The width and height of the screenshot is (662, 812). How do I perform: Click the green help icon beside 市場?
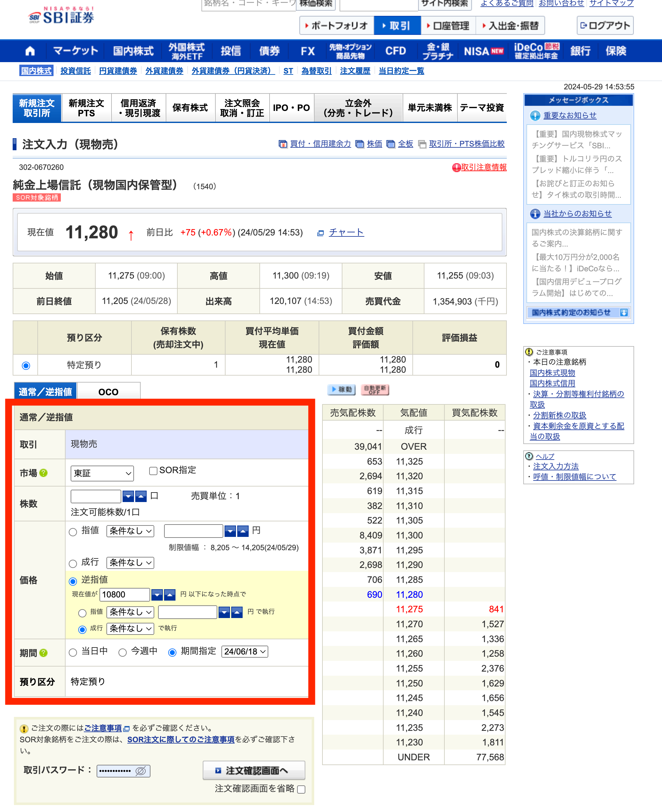click(x=43, y=473)
